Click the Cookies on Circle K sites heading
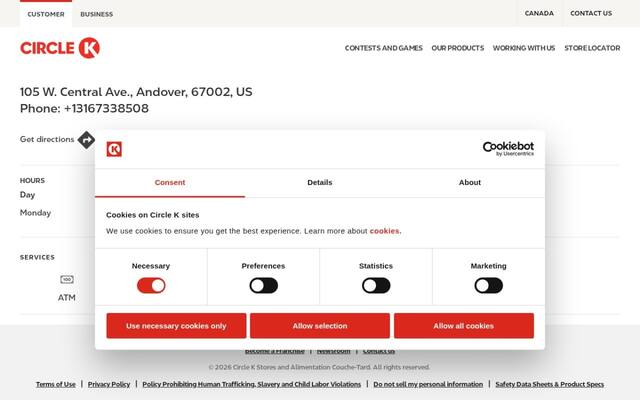 tap(153, 215)
